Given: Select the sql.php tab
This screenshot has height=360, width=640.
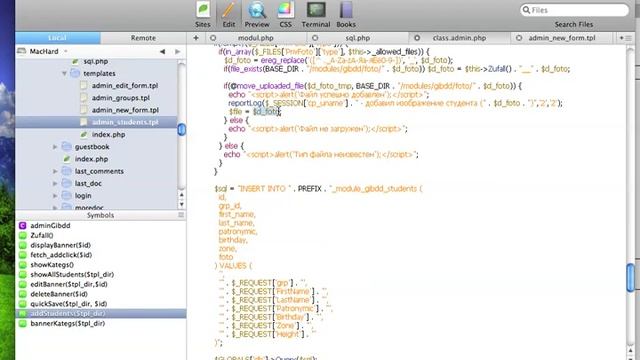Looking at the screenshot, I should pos(358,38).
